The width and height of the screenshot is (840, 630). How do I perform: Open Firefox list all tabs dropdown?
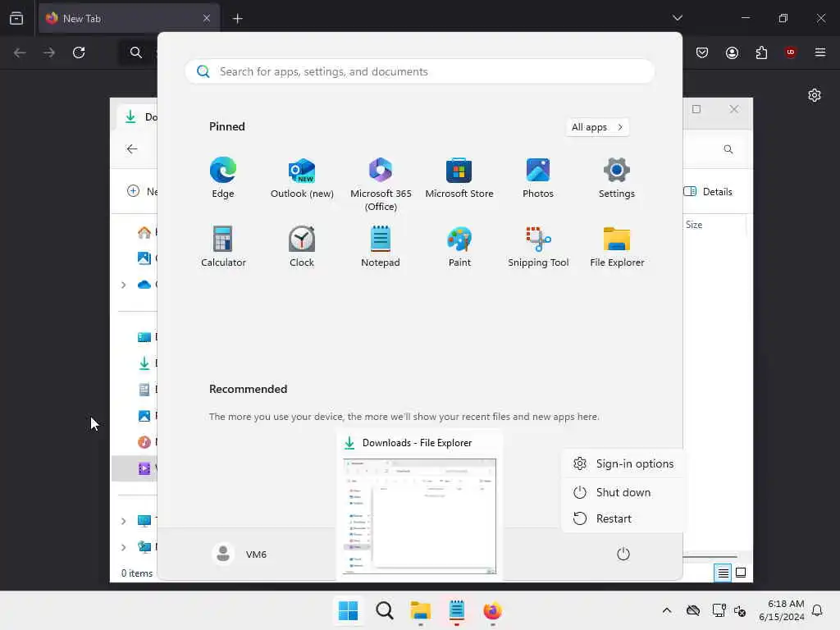point(677,18)
